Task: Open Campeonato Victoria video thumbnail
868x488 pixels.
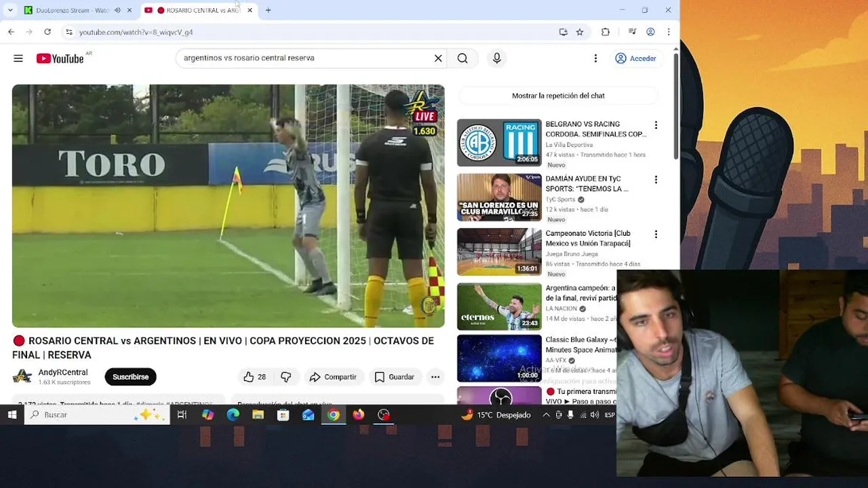Action: click(x=499, y=251)
